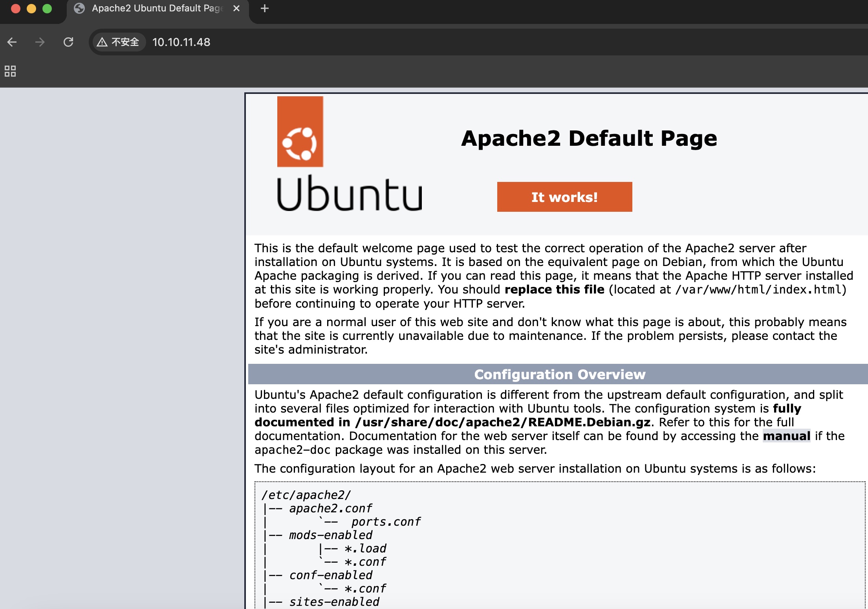Click the Apache2 Default Page heading

pyautogui.click(x=589, y=138)
